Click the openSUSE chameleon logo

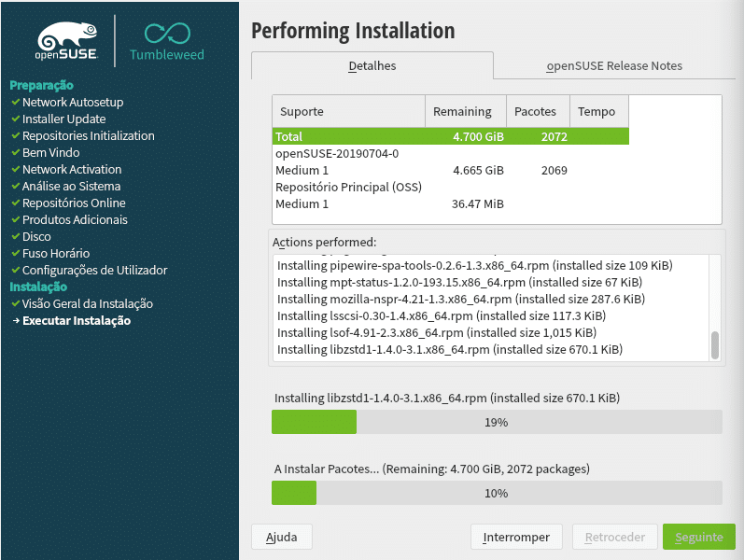tap(67, 41)
